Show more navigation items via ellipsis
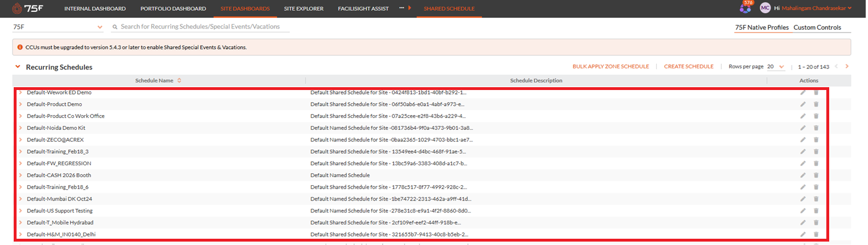Image resolution: width=868 pixels, height=245 pixels. 402,9
